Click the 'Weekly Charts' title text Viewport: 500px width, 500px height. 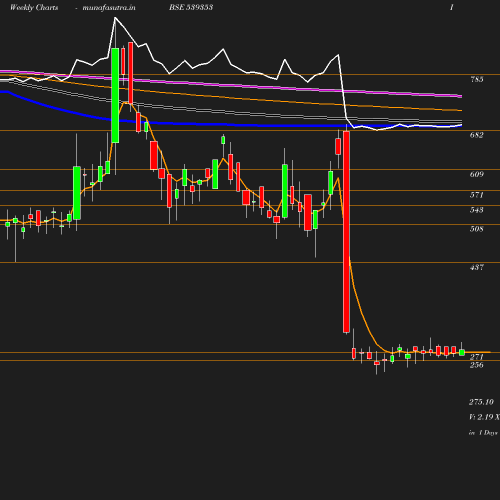click(x=34, y=8)
